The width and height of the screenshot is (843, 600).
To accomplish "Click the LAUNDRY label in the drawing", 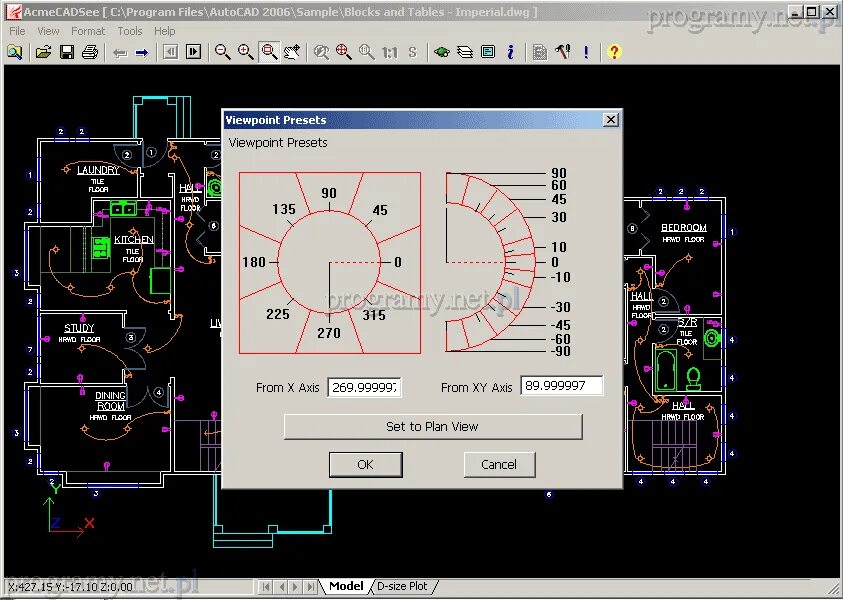I will point(98,170).
